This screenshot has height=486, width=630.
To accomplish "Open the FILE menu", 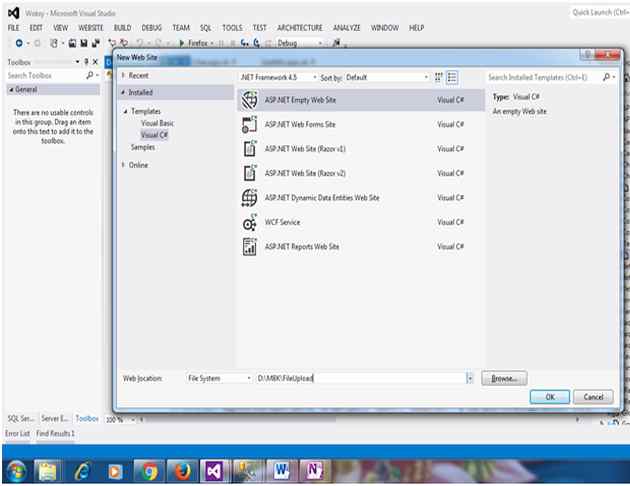I will point(13,28).
